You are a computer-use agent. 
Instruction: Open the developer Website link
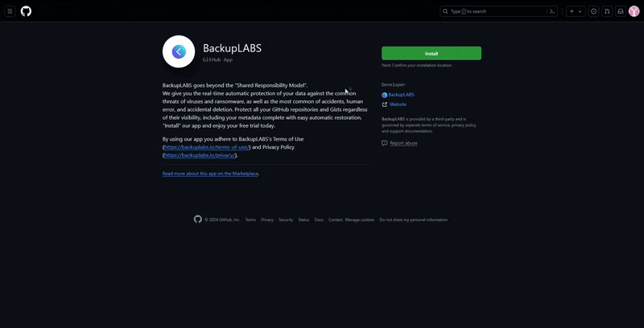coord(398,105)
